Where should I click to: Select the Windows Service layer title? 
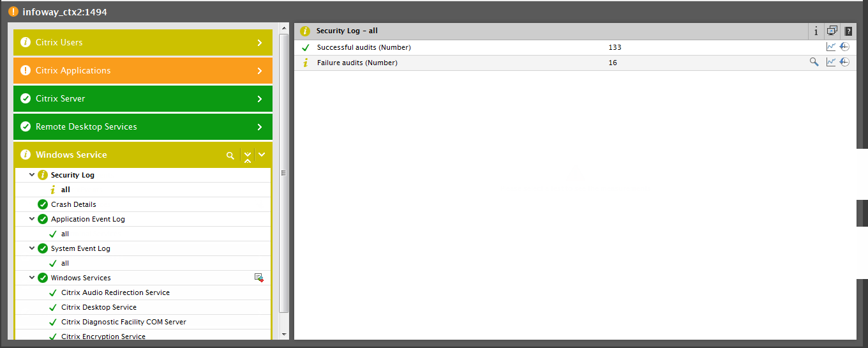pos(71,155)
